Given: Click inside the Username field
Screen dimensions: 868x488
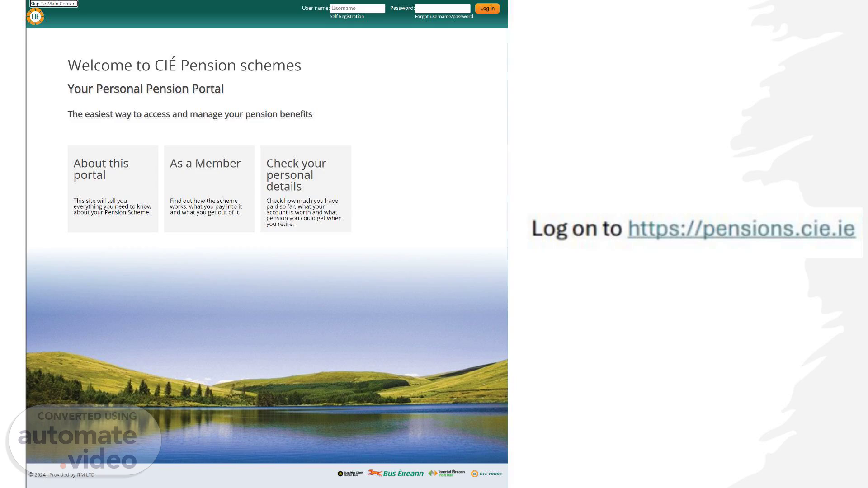Looking at the screenshot, I should pos(357,8).
